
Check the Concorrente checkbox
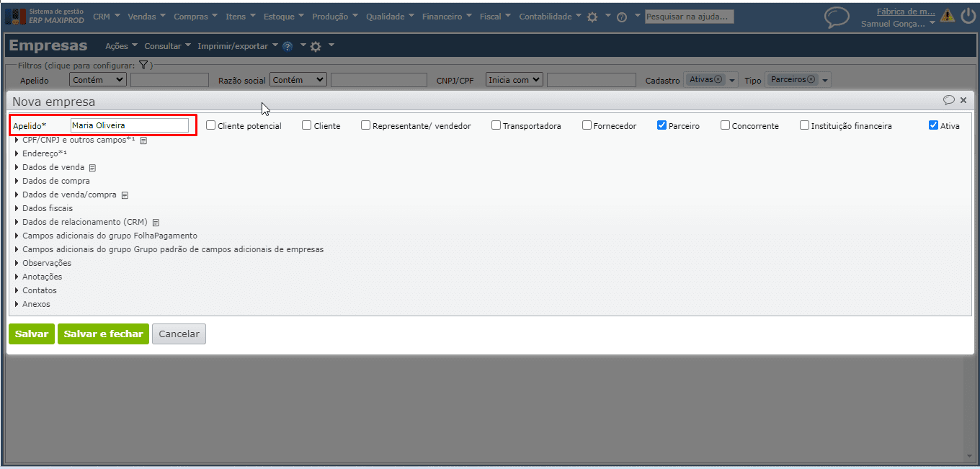coord(725,125)
